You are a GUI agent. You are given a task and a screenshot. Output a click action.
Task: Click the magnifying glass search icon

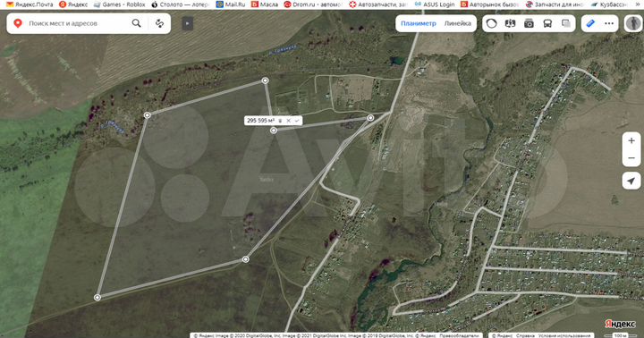[x=136, y=23]
